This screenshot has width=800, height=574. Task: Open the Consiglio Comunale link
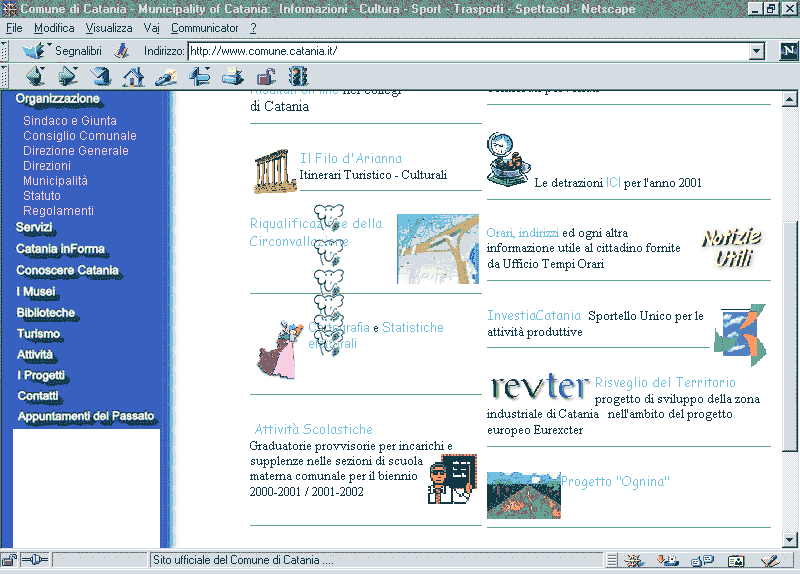pos(80,136)
